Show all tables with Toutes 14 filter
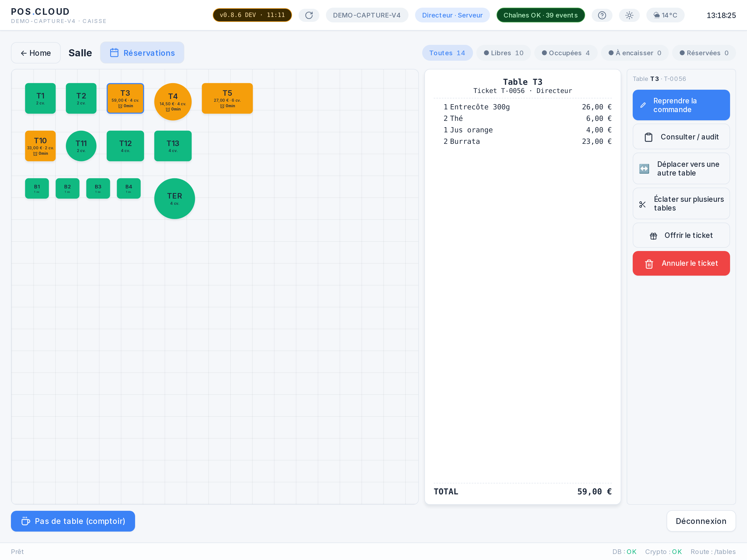The height and width of the screenshot is (560, 747). [x=447, y=53]
